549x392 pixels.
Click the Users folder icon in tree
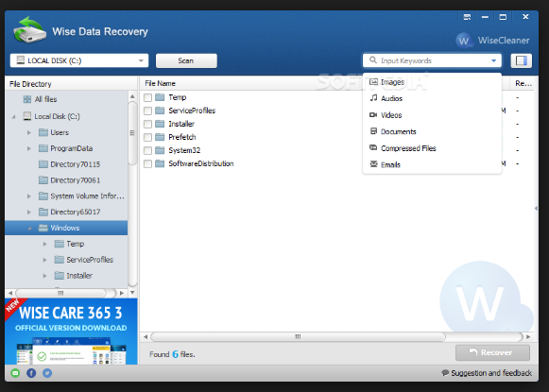point(43,132)
